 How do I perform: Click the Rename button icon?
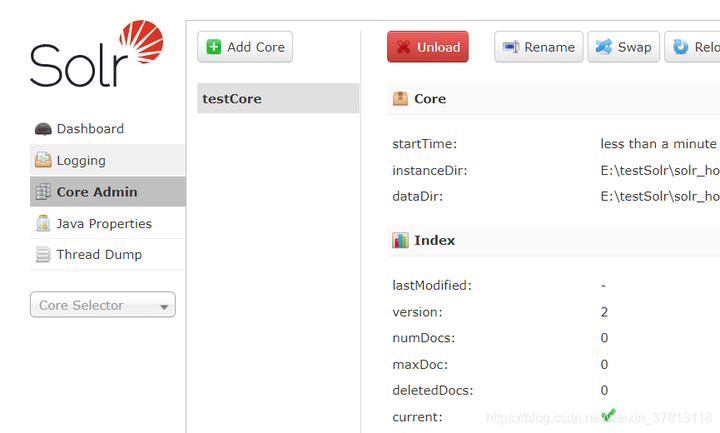coord(511,47)
